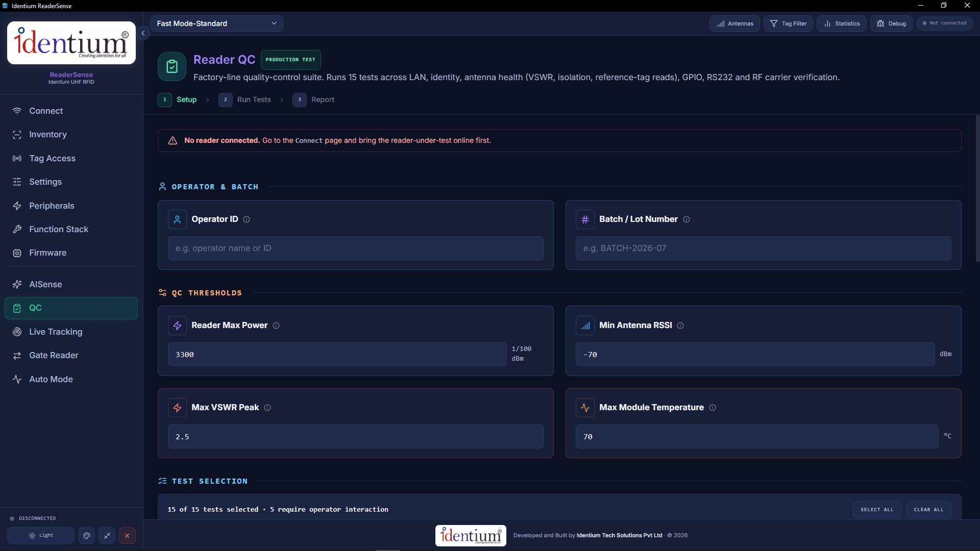Click the Reader Max Power bolt icon
The width and height of the screenshot is (980, 551).
(x=177, y=325)
